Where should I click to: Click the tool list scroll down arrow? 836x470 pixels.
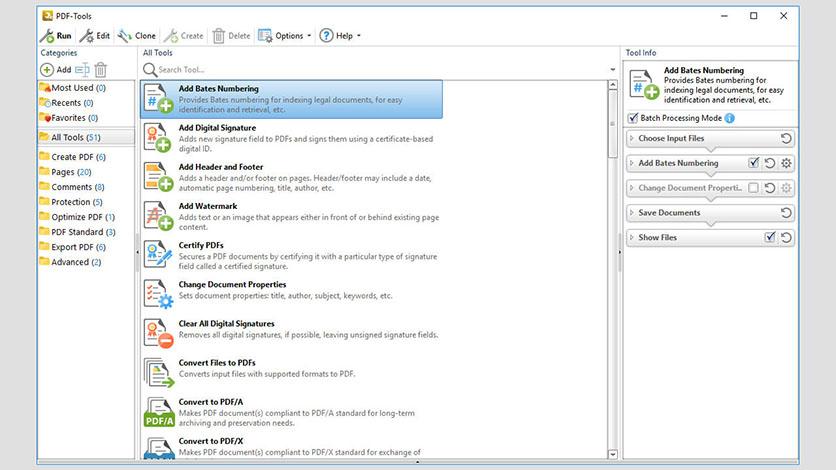click(x=613, y=454)
